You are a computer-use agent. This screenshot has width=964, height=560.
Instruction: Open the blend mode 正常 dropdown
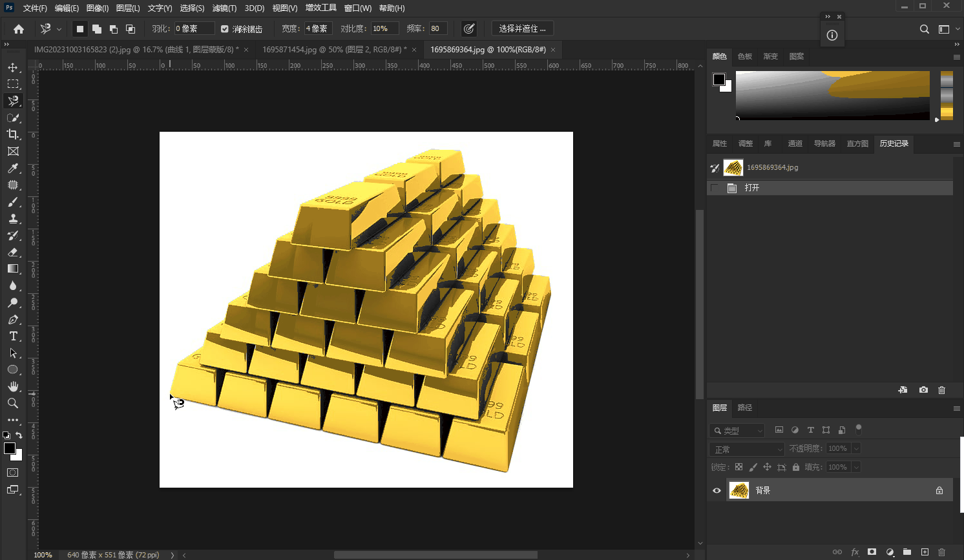pos(747,449)
